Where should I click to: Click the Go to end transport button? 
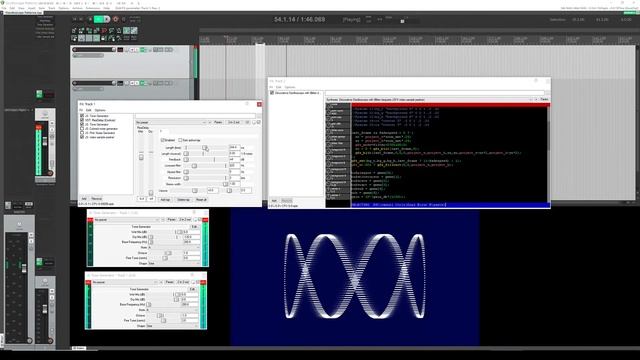click(x=82, y=19)
